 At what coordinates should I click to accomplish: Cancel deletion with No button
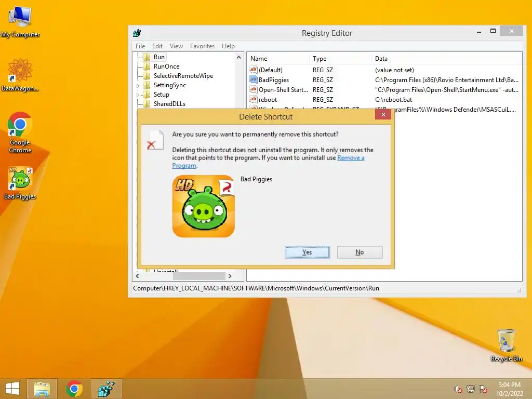(360, 252)
